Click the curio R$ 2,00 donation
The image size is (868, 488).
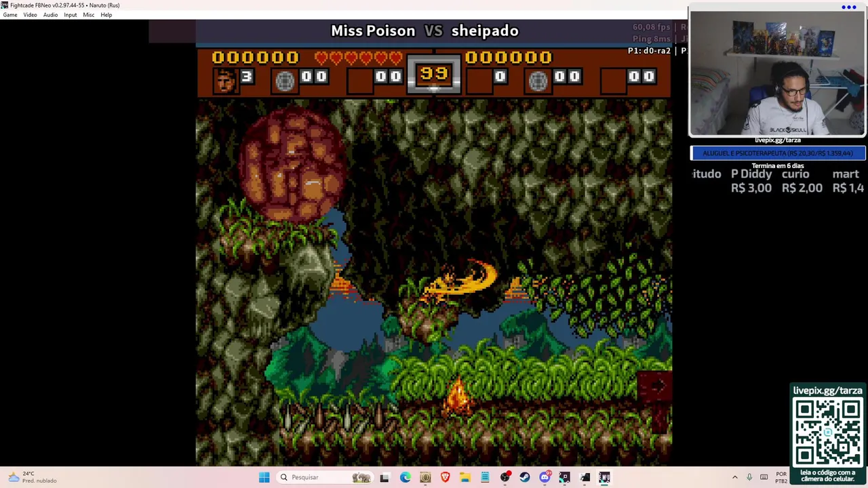802,181
